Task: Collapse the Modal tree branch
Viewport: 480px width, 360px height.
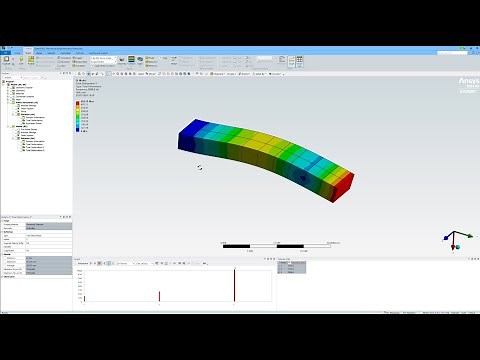Action: point(8,126)
